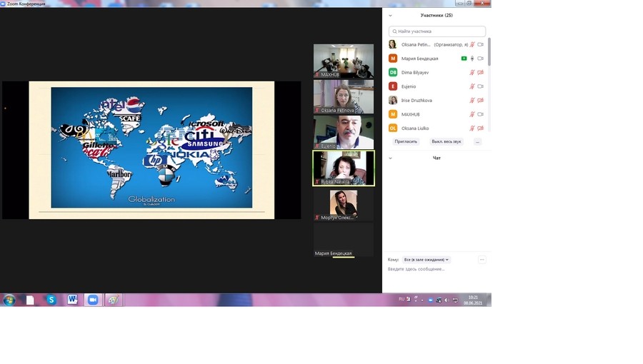Select the Eujenio video thumbnail
The image size is (643, 364).
(344, 132)
